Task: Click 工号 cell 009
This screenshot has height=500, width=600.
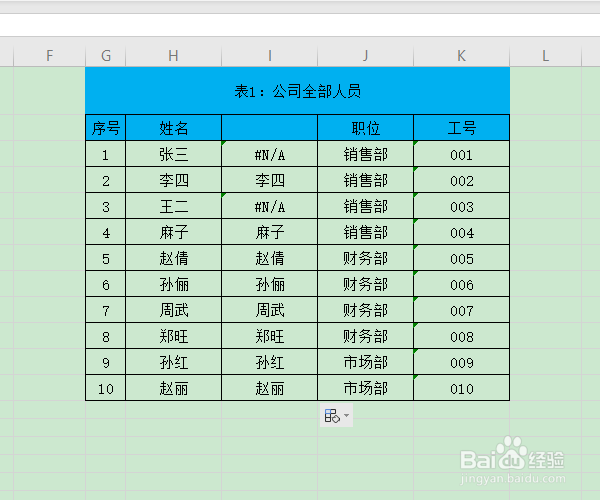Action: [461, 362]
